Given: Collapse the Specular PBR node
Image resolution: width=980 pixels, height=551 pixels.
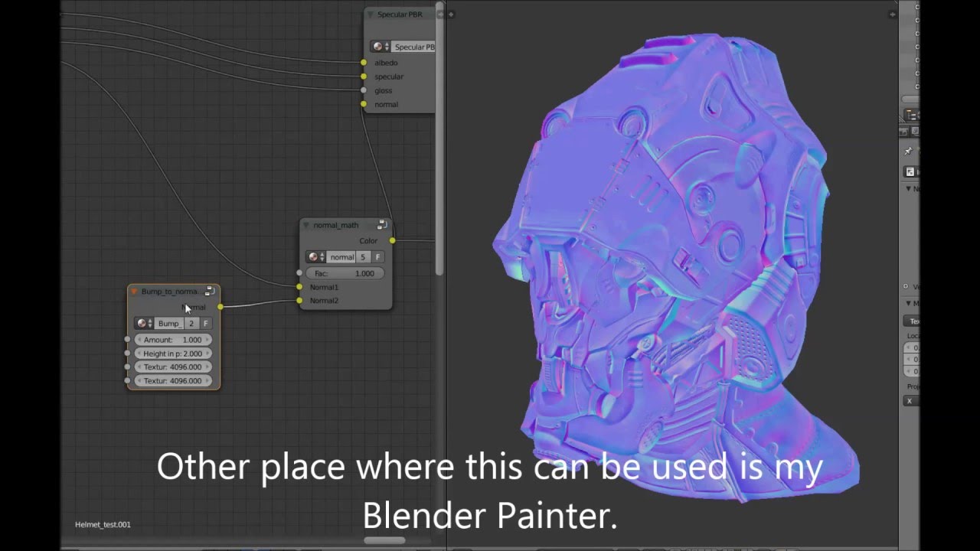Looking at the screenshot, I should coord(370,15).
